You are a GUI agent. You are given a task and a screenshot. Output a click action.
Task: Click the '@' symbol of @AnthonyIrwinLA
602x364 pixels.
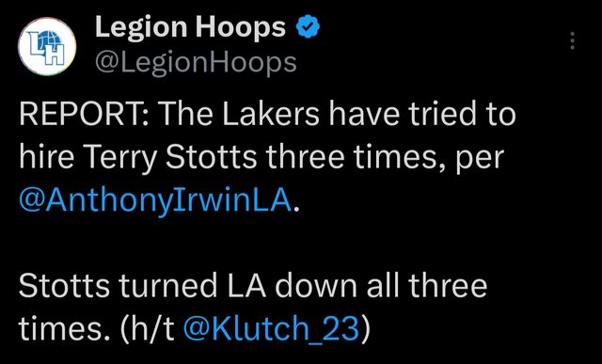pyautogui.click(x=32, y=200)
